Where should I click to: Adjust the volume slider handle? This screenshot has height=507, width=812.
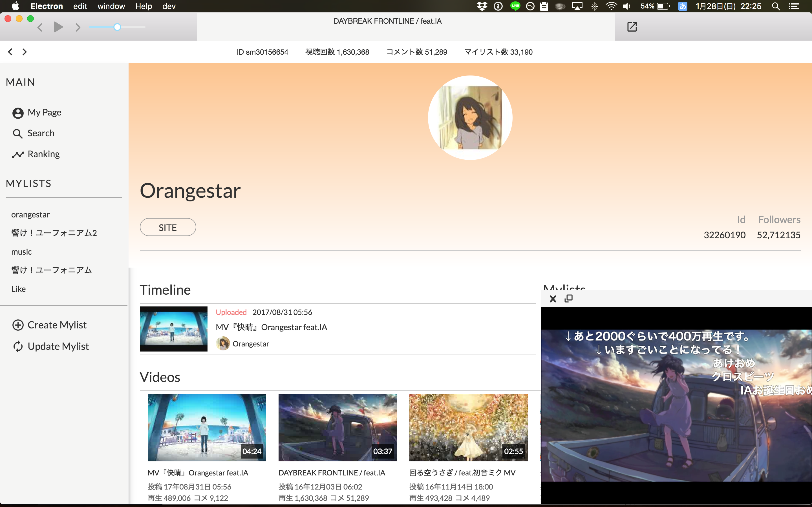pos(117,27)
